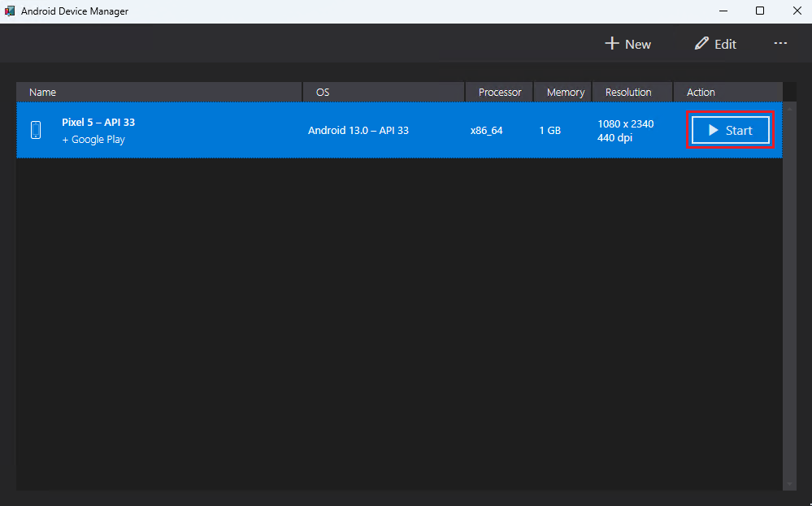Click the 1080 x 2340 resolution cell
Image resolution: width=812 pixels, height=506 pixels.
625,124
